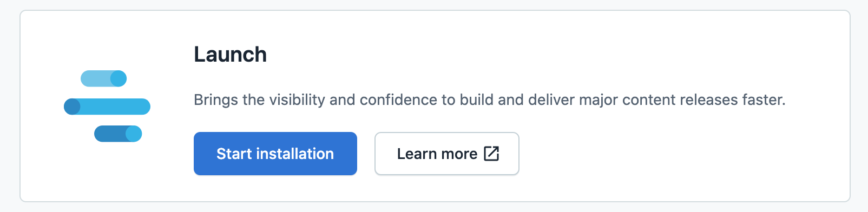
Task: Click the Launch heading
Action: pos(231,55)
